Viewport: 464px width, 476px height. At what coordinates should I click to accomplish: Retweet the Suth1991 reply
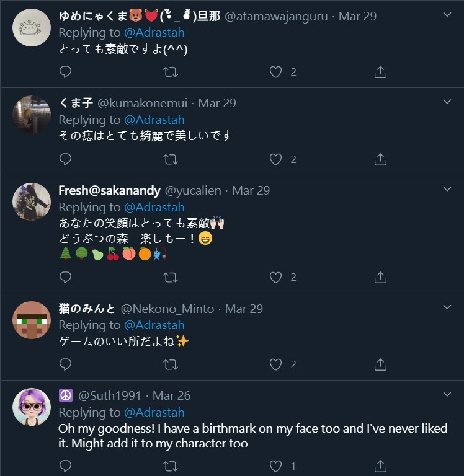(x=170, y=465)
